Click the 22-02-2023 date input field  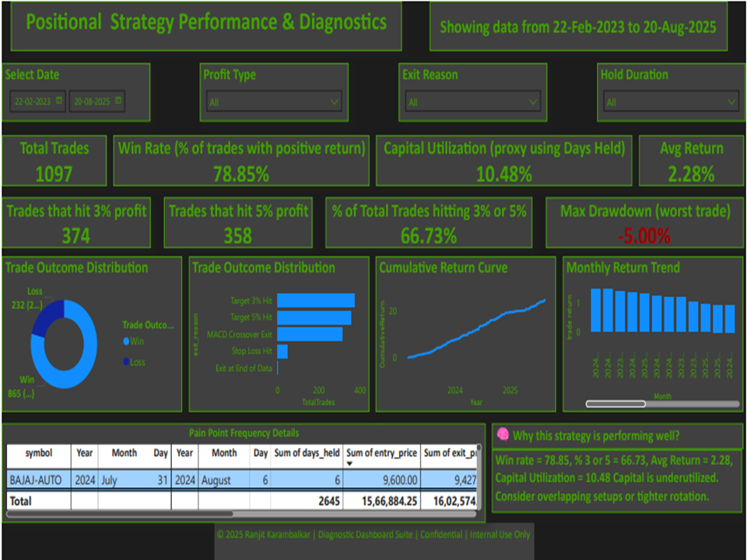[35, 101]
